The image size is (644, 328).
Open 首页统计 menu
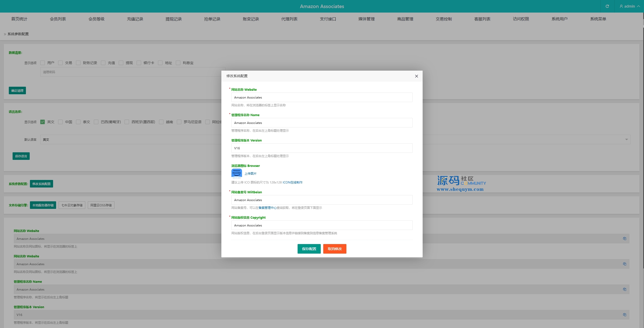[x=19, y=19]
